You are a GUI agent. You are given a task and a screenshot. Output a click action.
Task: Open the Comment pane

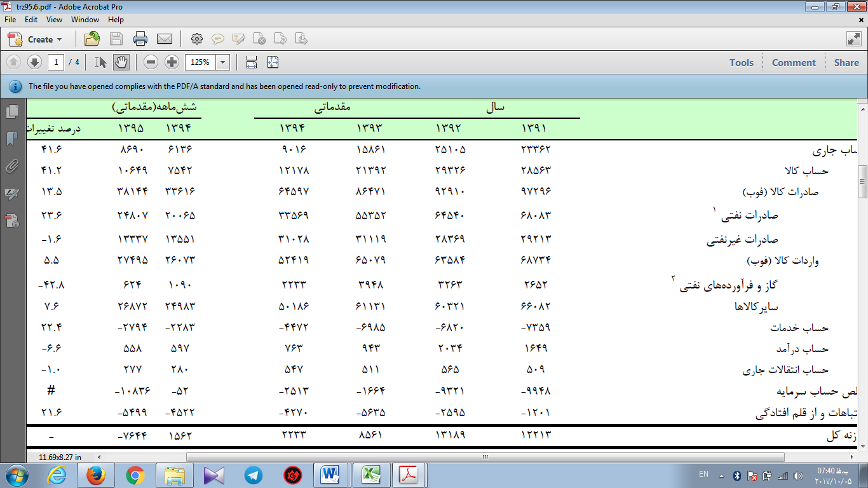point(794,62)
